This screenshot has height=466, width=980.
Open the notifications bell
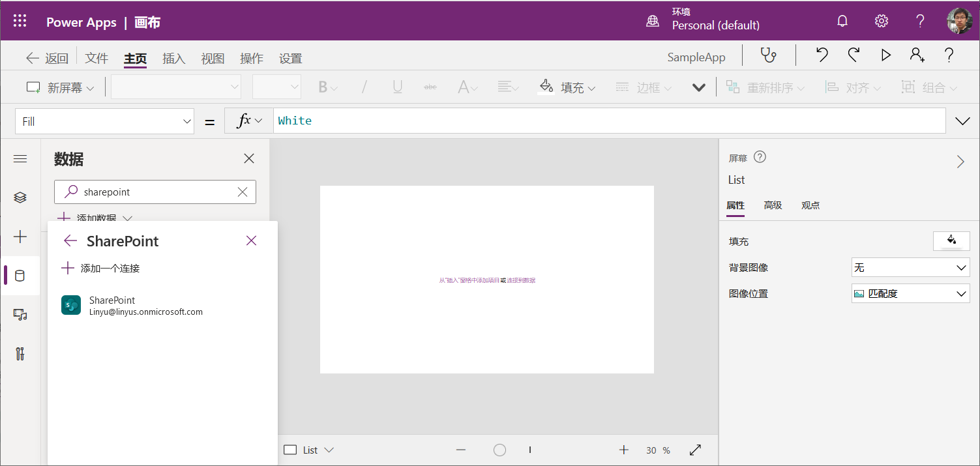(x=842, y=21)
